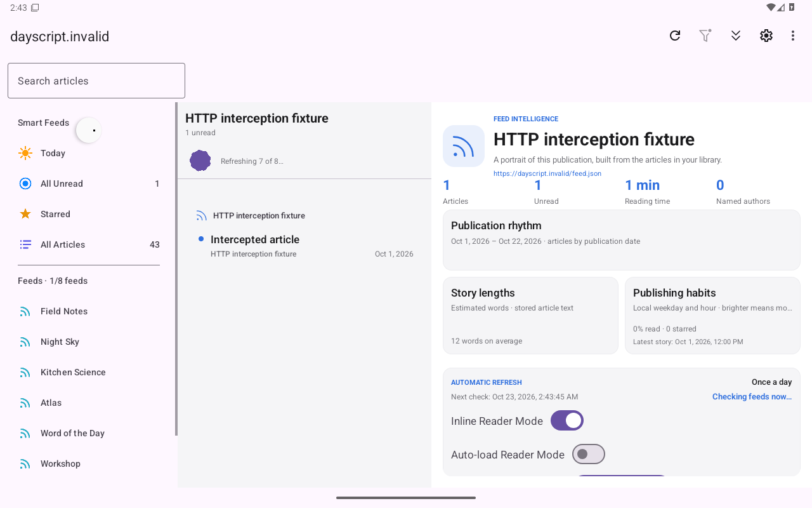Click the list icon beside All Articles
812x508 pixels.
pos(25,244)
